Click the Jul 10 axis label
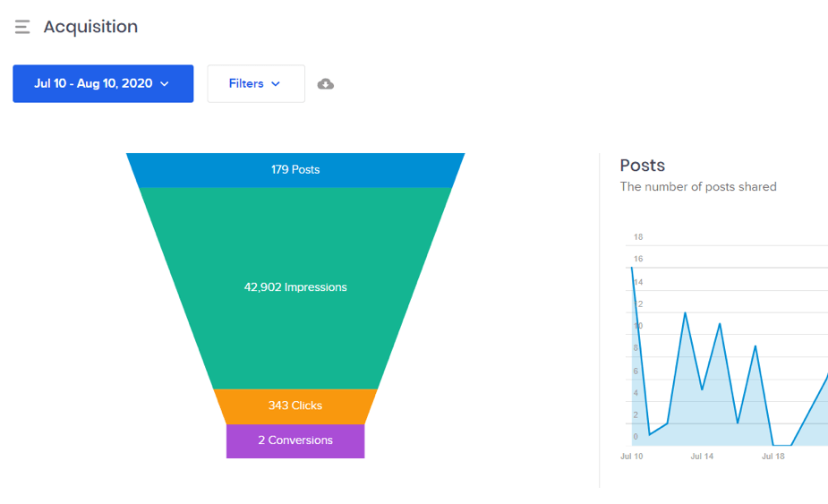The image size is (828, 504). (632, 456)
